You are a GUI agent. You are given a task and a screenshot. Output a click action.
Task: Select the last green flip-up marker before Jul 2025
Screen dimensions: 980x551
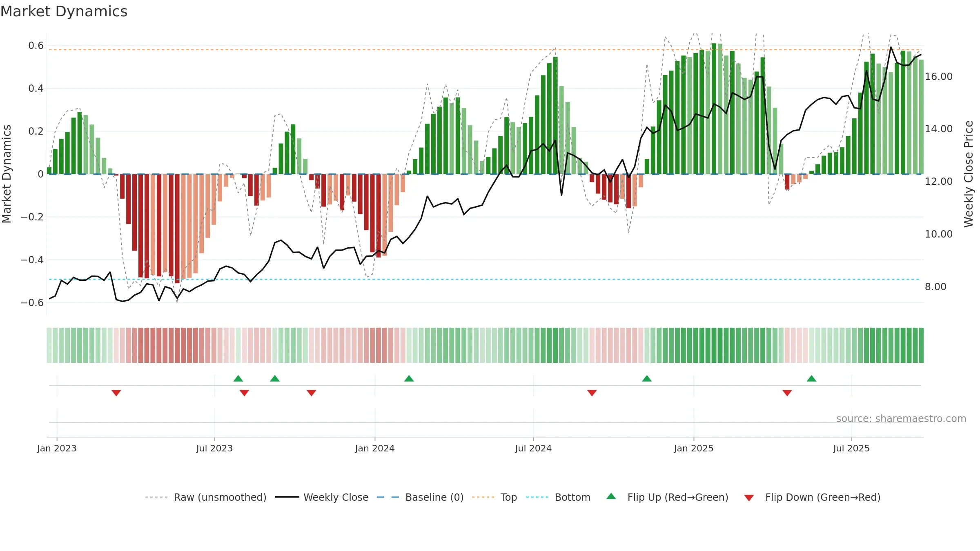[811, 378]
